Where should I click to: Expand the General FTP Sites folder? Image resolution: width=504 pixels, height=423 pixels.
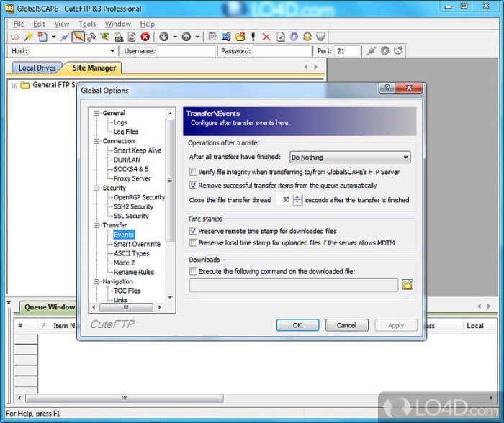(x=14, y=86)
